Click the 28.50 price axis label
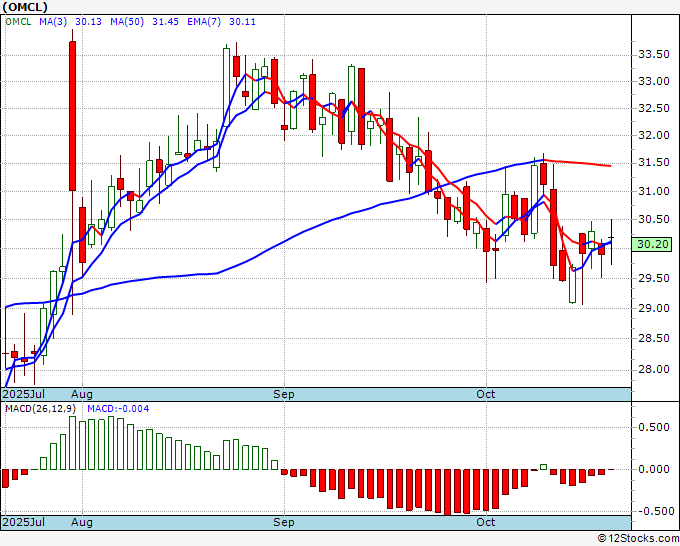 [x=654, y=338]
